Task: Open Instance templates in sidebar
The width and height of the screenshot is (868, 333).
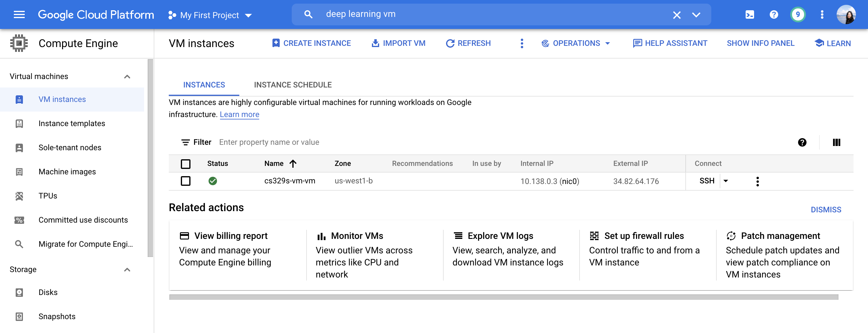Action: click(72, 123)
